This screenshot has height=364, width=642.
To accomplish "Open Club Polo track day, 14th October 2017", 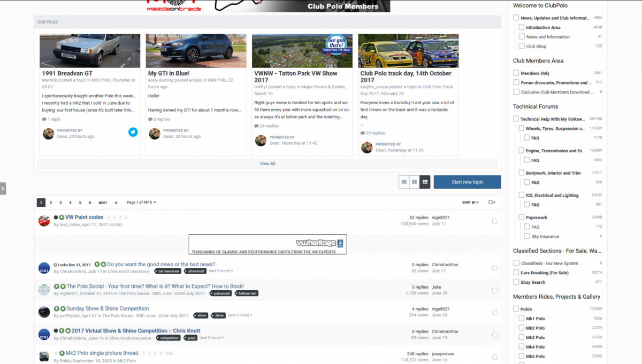I will (x=406, y=76).
